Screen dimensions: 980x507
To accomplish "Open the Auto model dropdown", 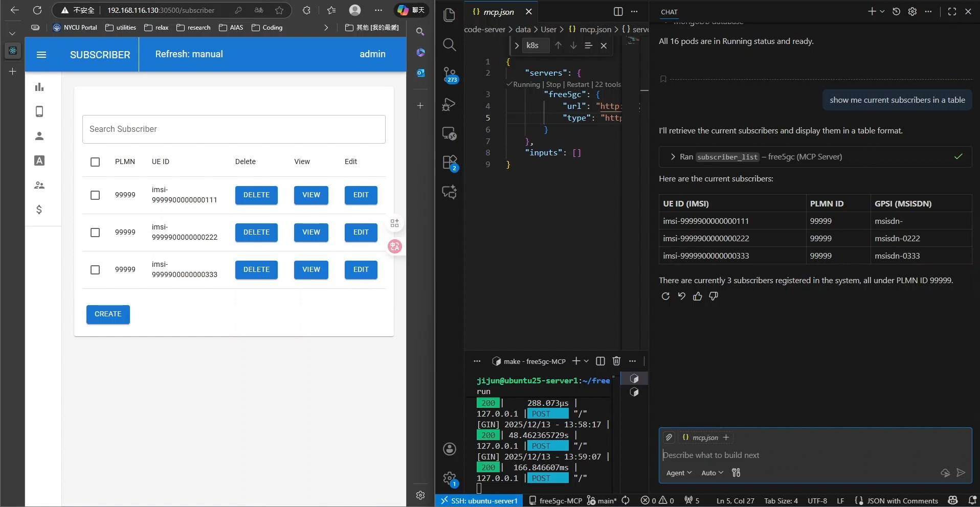I will click(x=712, y=473).
